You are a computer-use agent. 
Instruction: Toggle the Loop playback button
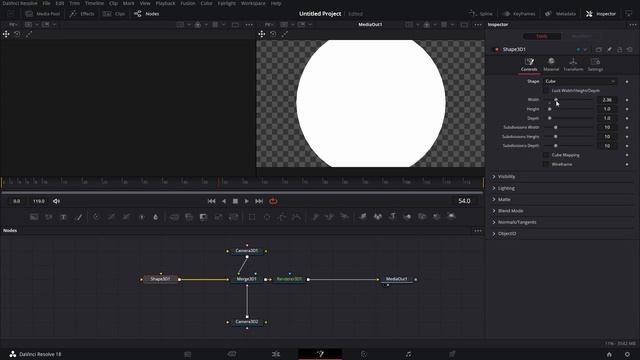pos(273,201)
